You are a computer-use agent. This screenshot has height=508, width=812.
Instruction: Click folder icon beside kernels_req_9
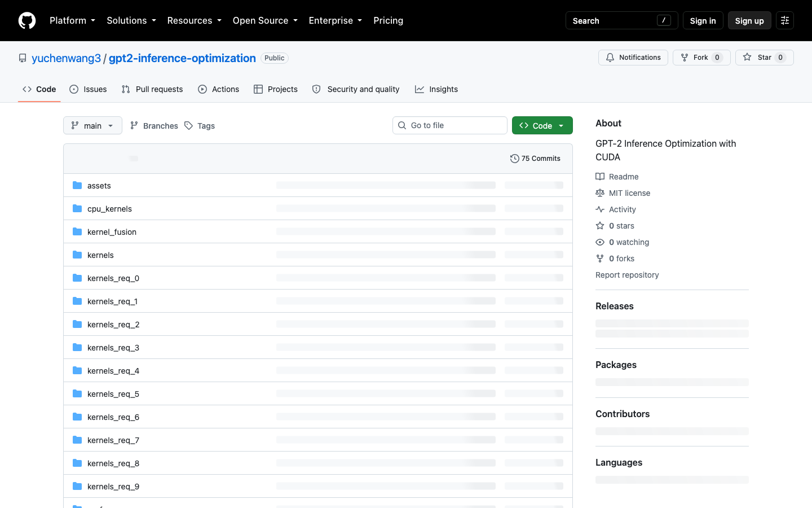tap(77, 486)
